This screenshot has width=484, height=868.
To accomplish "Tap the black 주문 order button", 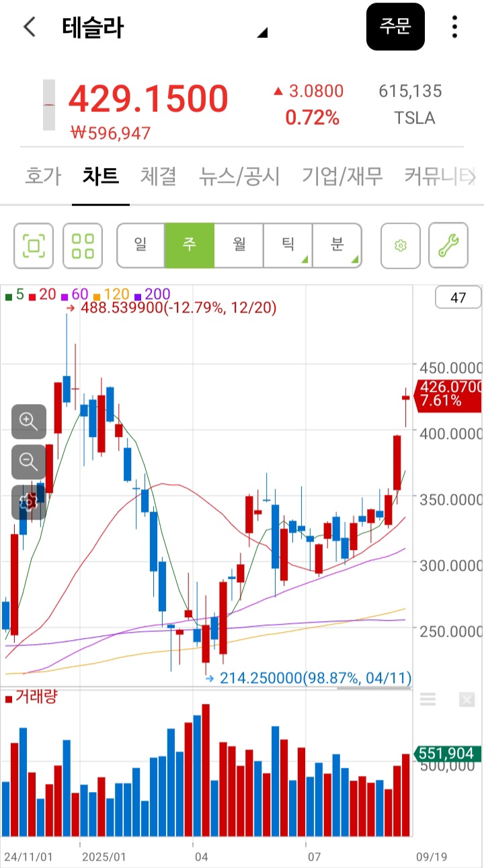I will 395,27.
